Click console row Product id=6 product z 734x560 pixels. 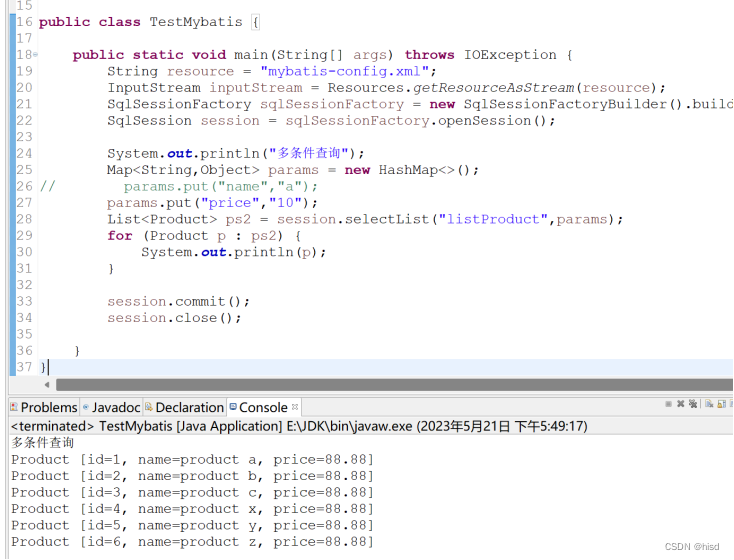point(192,542)
